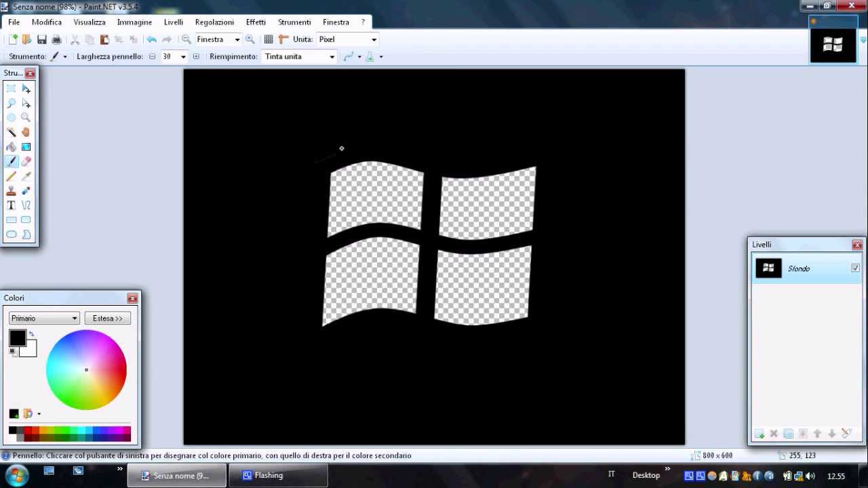Viewport: 868px width, 488px height.
Task: Select the Ellipse shape tool
Action: pyautogui.click(x=12, y=235)
